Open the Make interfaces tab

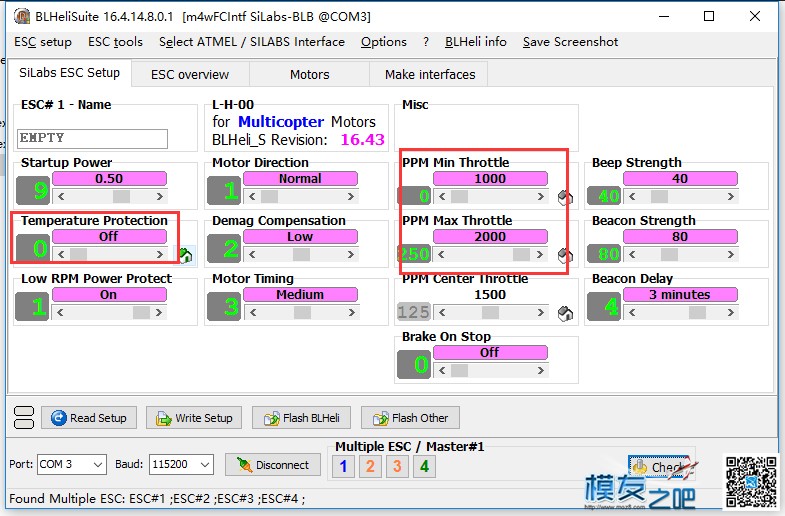point(430,75)
